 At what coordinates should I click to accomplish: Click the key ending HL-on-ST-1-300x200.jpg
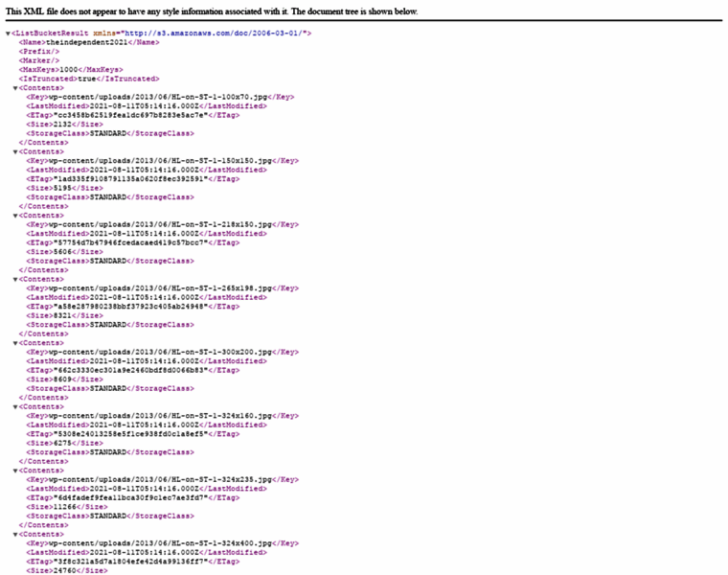click(x=160, y=352)
